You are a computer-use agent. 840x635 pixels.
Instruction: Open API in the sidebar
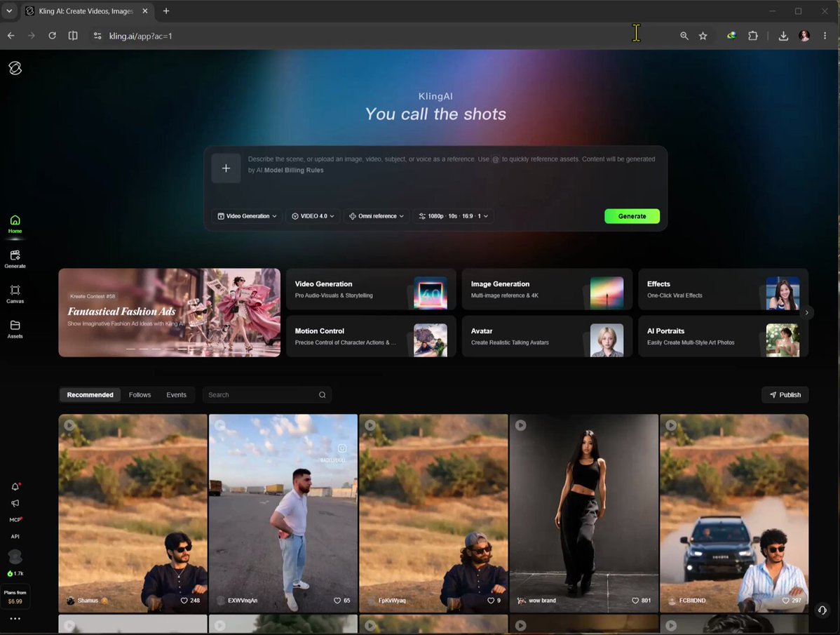coord(15,536)
